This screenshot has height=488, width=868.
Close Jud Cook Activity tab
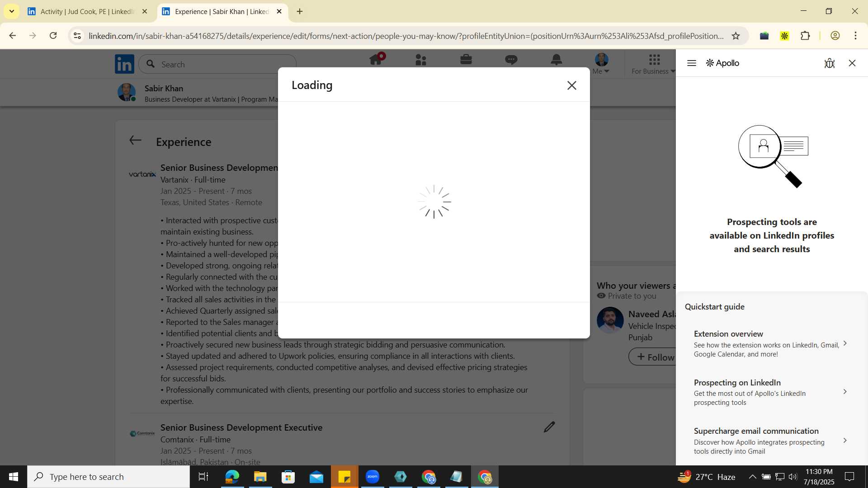click(145, 12)
